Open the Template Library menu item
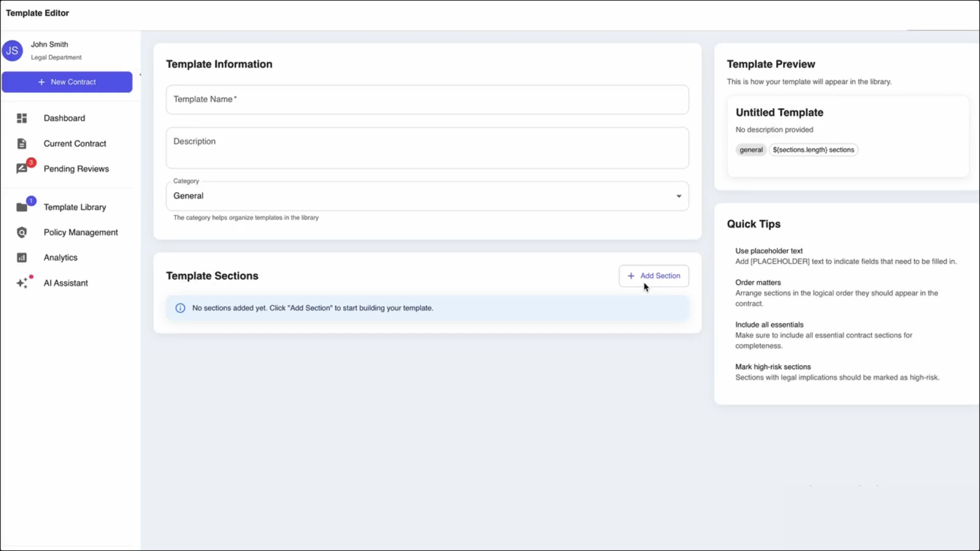Image resolution: width=980 pixels, height=551 pixels. coord(75,207)
